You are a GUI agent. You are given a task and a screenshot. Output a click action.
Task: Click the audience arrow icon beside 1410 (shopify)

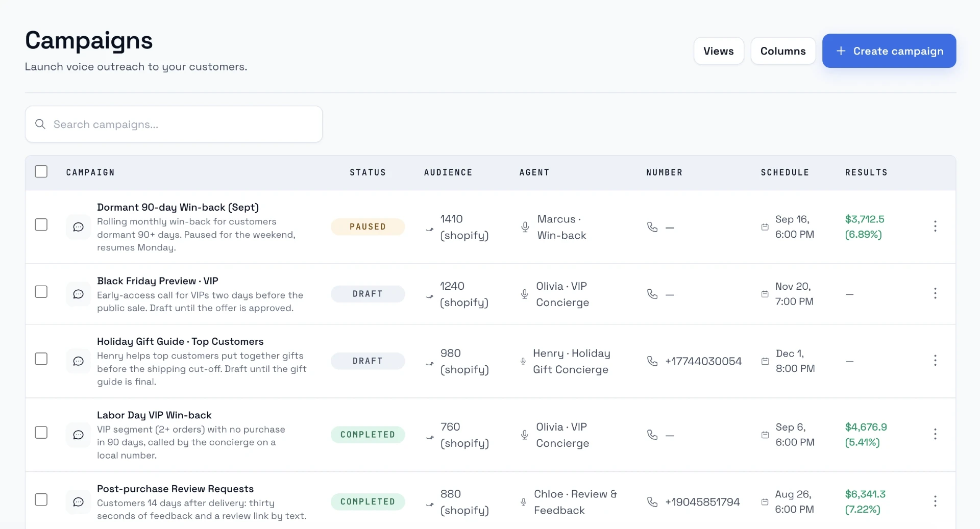pyautogui.click(x=430, y=230)
